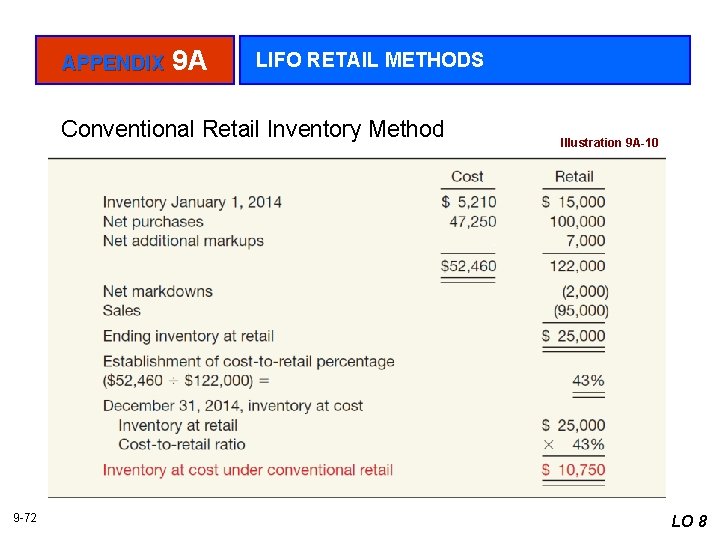Viewport: 720px width, 540px height.
Task: Click the Cost column header
Action: coord(467,177)
